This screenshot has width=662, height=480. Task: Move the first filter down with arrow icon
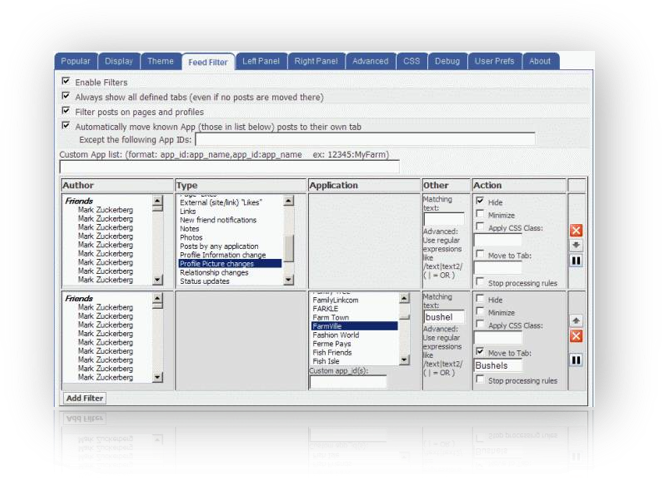click(576, 245)
